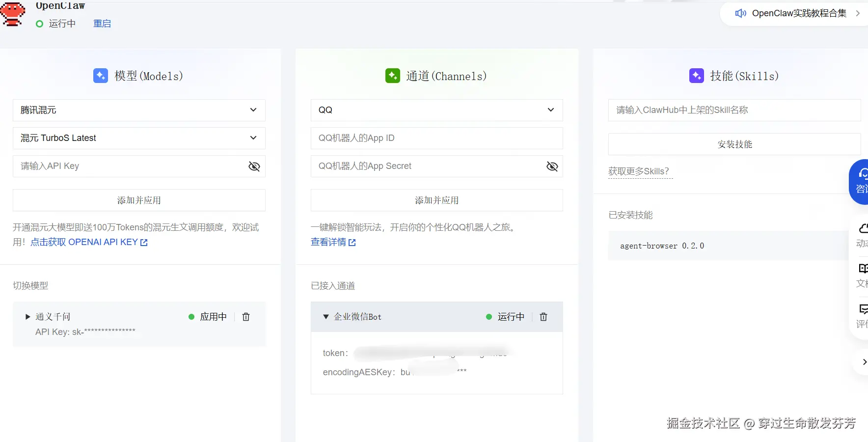Image resolution: width=868 pixels, height=442 pixels.
Task: Click the 已安装技能 section heading
Action: tap(630, 215)
